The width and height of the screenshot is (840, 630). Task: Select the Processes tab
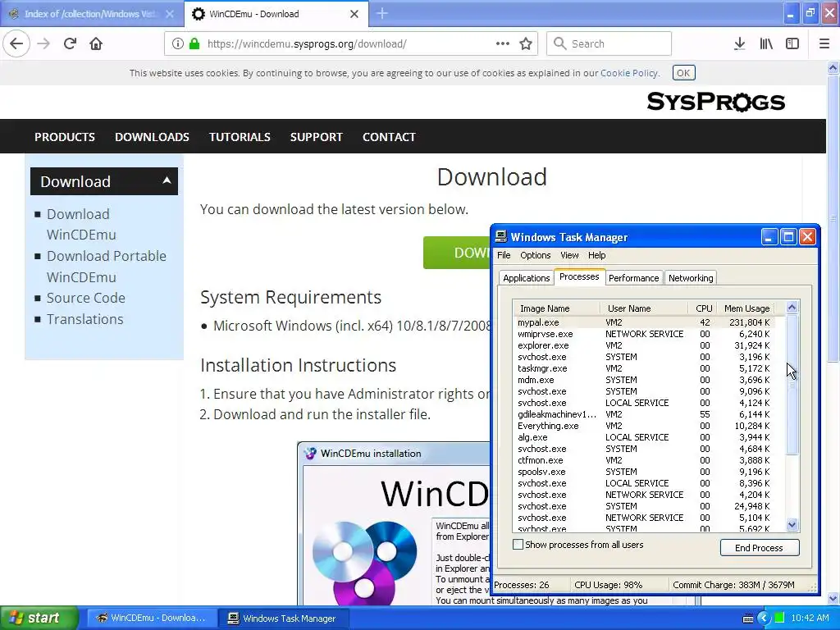[x=579, y=276]
